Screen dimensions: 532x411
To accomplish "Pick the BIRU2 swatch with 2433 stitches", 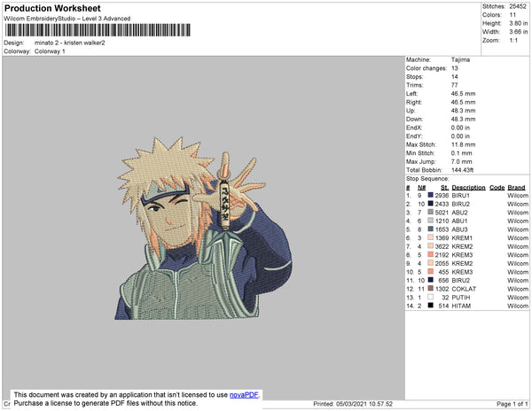I will point(431,204).
